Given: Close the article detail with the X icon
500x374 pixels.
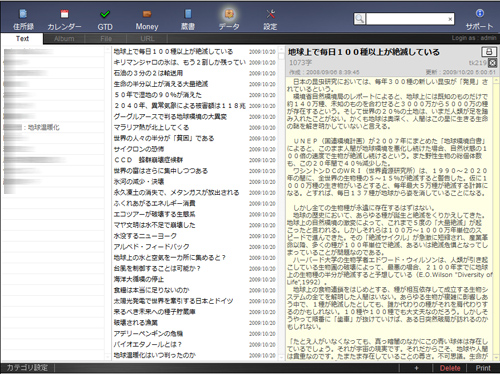Looking at the screenshot, I should click(493, 63).
